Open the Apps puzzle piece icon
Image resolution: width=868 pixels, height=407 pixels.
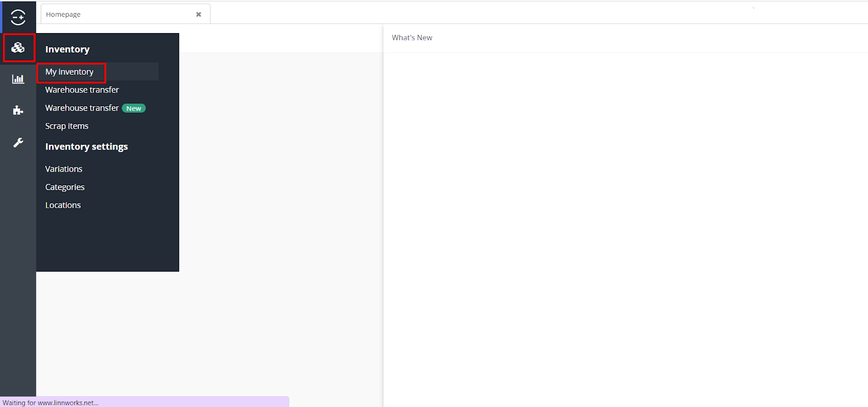[18, 111]
